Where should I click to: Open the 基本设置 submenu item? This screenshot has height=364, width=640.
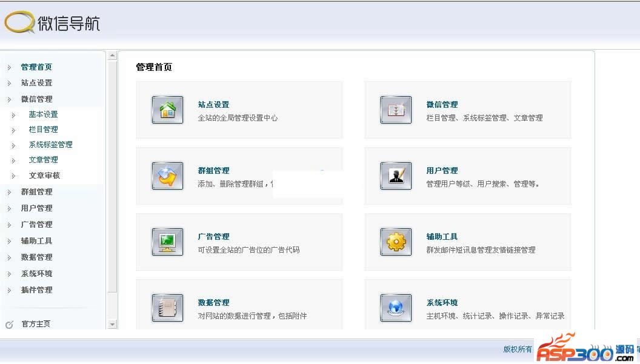pos(43,114)
